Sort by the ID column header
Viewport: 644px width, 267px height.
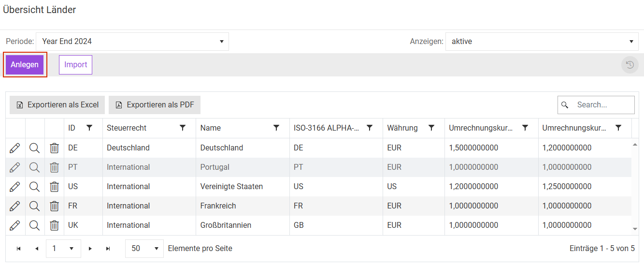coord(72,128)
